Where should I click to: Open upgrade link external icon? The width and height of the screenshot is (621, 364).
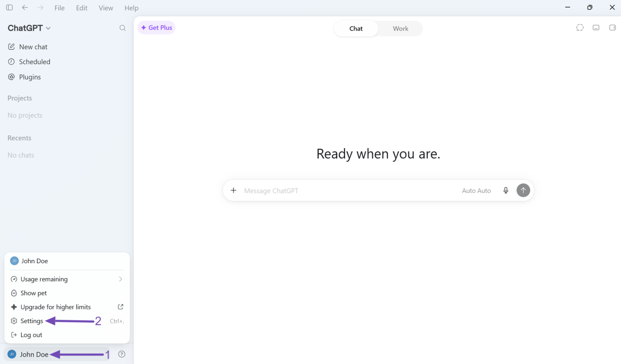pyautogui.click(x=120, y=307)
